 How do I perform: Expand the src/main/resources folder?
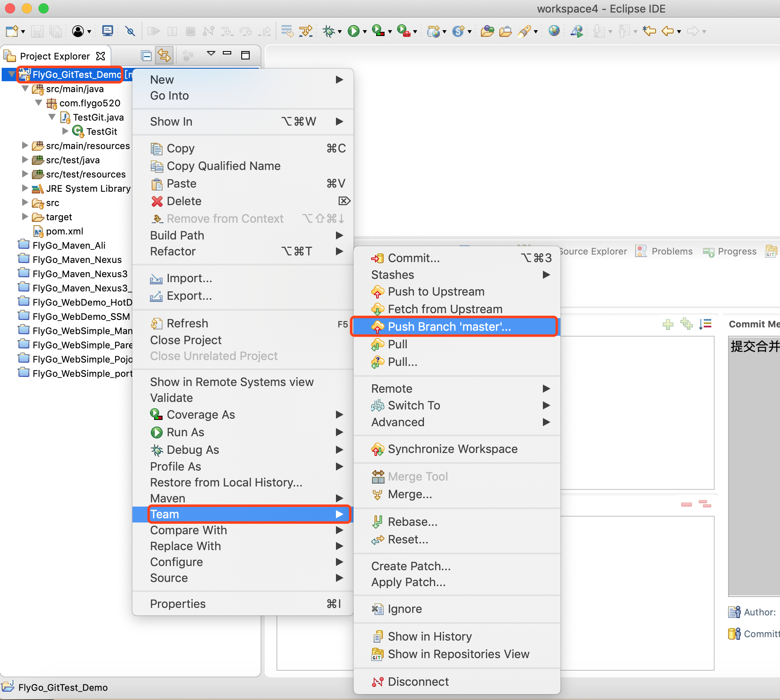click(25, 145)
